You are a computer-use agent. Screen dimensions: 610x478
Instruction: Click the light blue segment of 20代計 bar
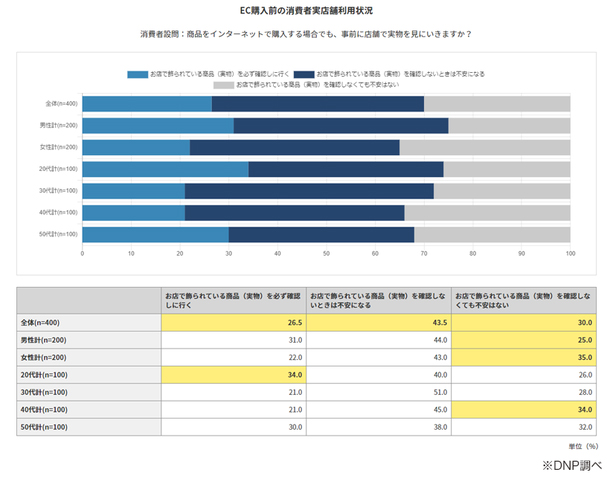point(165,169)
